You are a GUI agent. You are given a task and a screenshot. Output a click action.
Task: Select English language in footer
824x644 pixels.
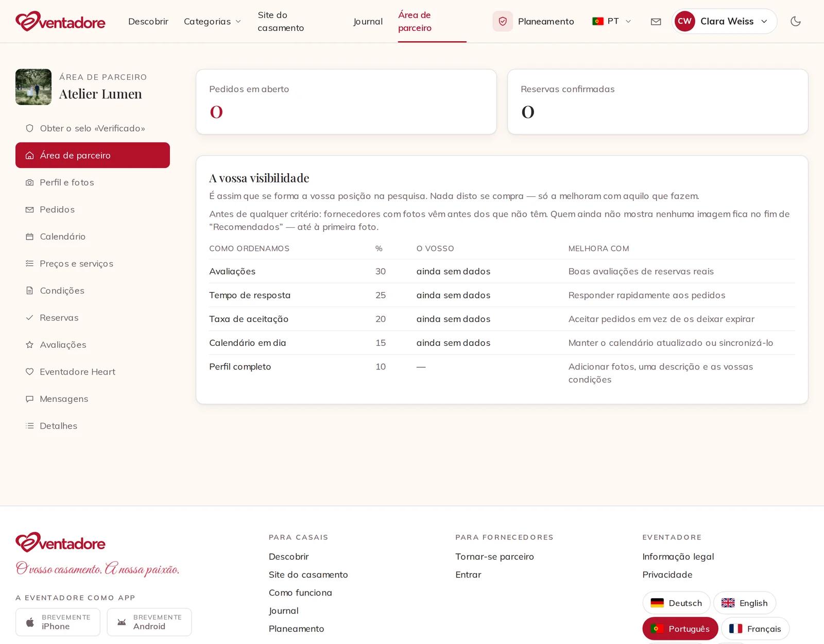click(x=745, y=603)
